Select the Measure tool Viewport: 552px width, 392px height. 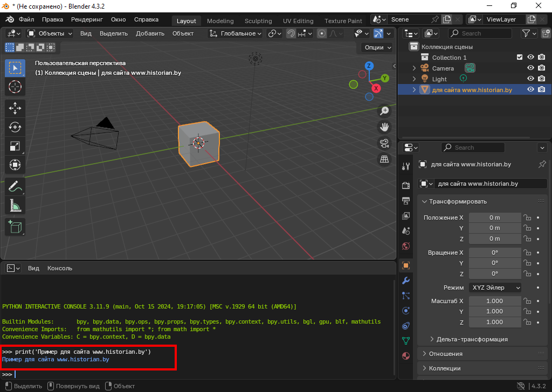(15, 206)
